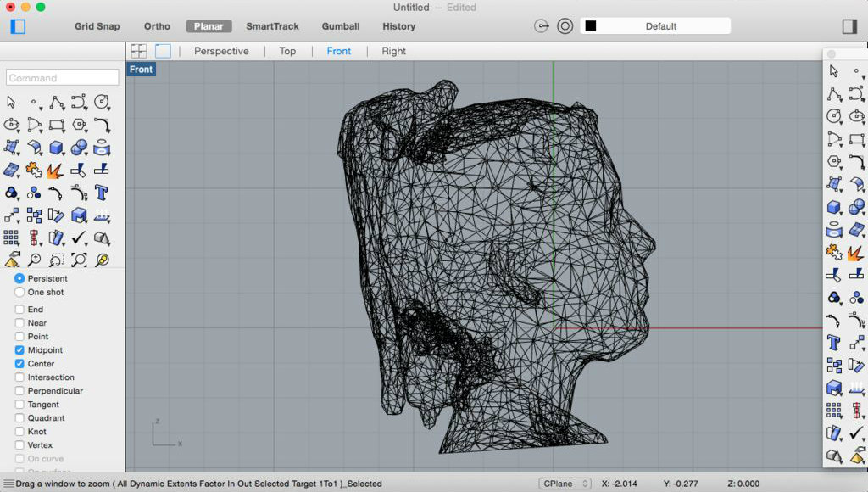
Task: Toggle Grid Snap mode
Action: pyautogui.click(x=97, y=26)
